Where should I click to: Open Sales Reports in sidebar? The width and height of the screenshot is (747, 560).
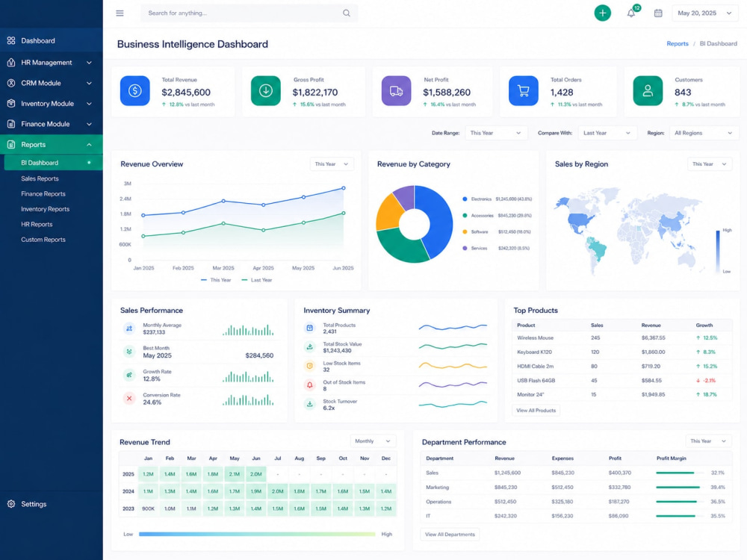pos(40,178)
